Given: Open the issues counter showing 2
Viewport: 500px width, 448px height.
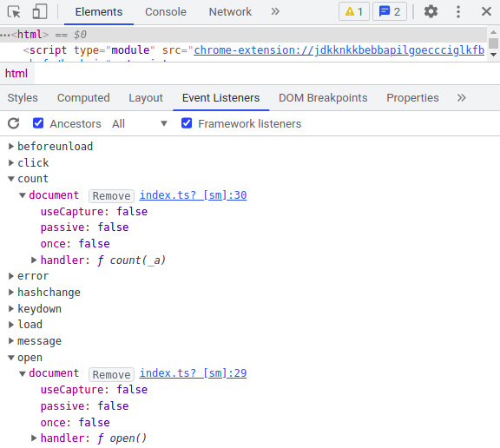Looking at the screenshot, I should [x=390, y=12].
